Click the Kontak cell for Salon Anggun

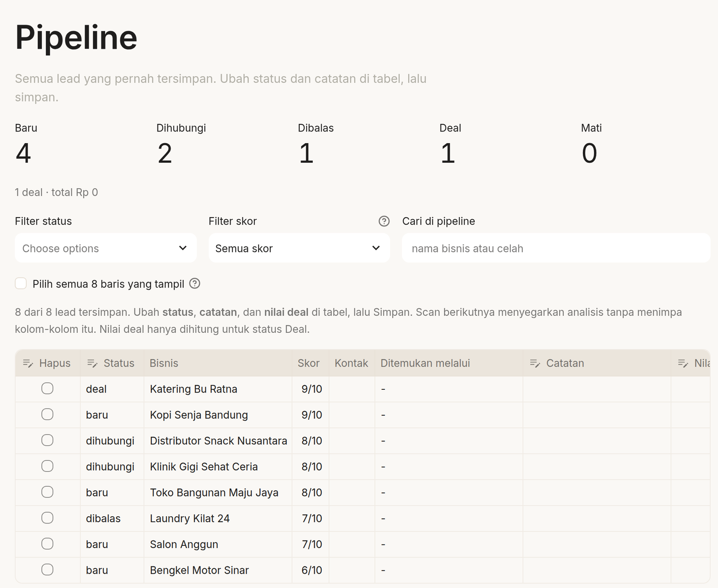352,544
